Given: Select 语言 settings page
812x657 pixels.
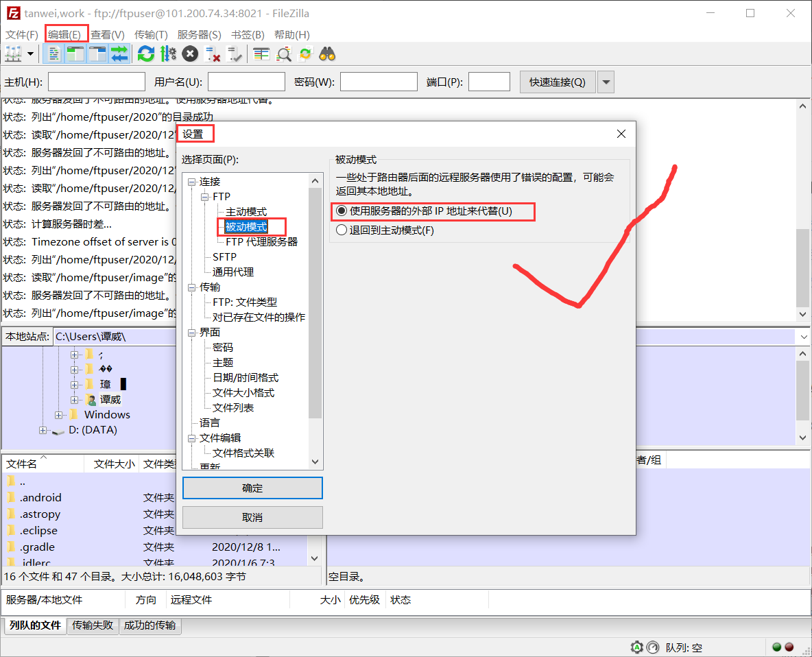Looking at the screenshot, I should 210,423.
